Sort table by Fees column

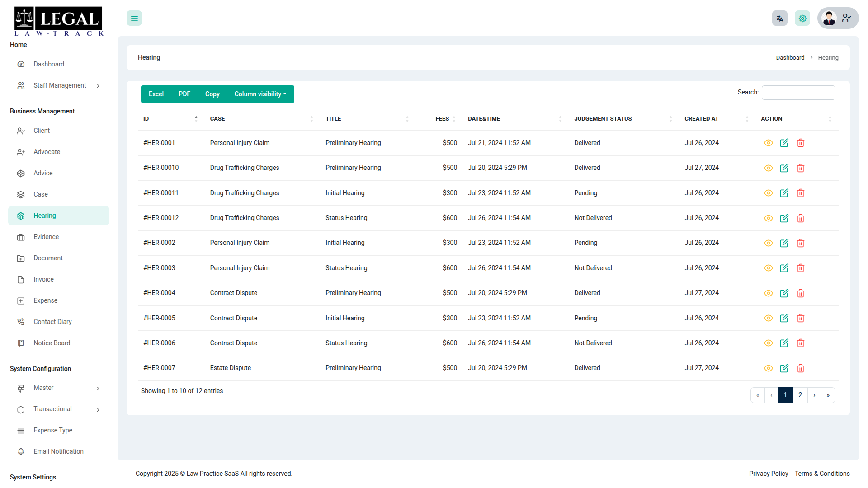coord(439,119)
